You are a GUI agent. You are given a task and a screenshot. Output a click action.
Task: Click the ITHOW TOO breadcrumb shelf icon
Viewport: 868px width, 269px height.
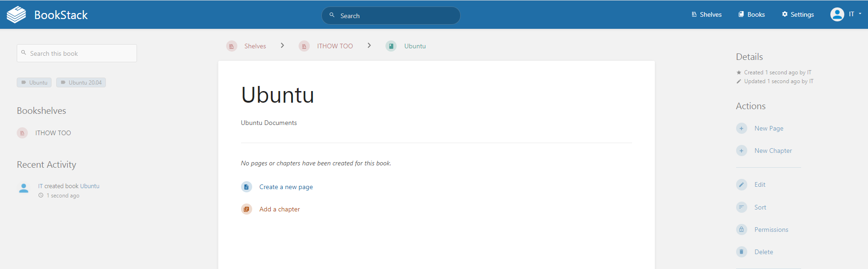(304, 46)
